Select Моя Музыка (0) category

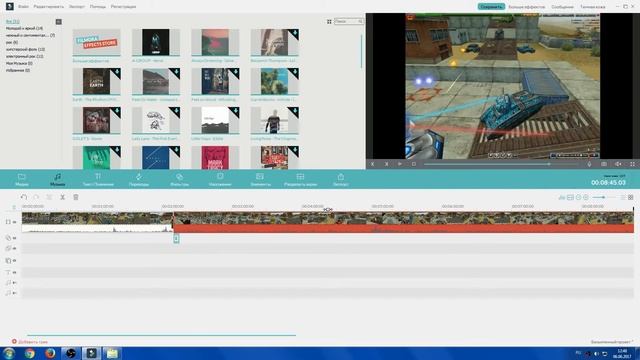[19, 63]
